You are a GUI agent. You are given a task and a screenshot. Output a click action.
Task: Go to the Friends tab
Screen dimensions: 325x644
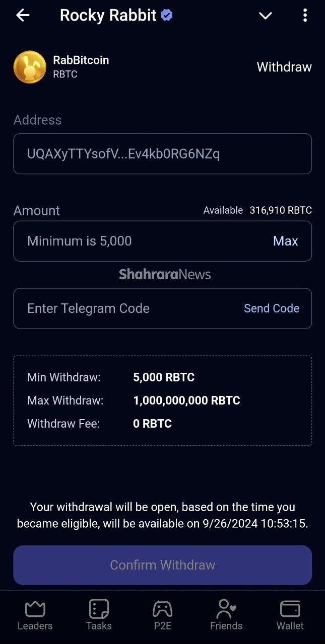(226, 615)
